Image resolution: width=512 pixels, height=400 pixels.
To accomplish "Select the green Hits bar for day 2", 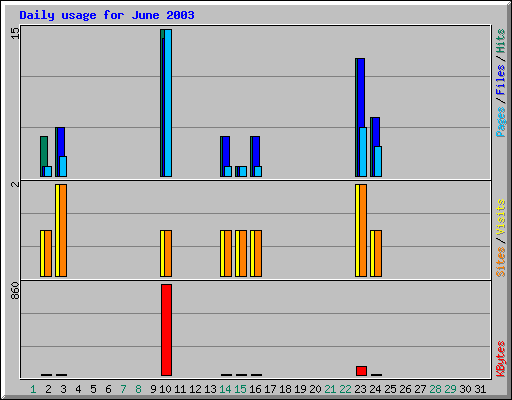I will (44, 151).
